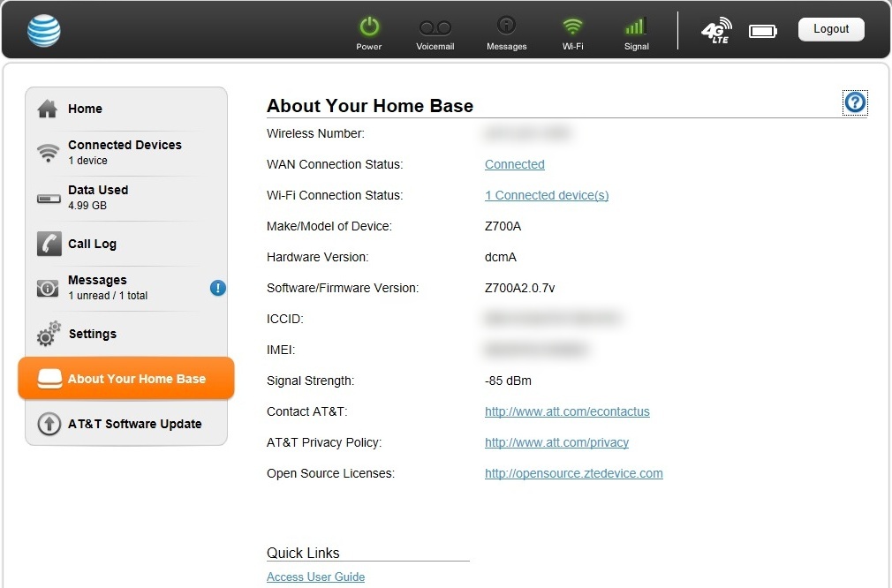Click the 4G LTE network indicator
This screenshot has height=588, width=892.
tap(717, 30)
